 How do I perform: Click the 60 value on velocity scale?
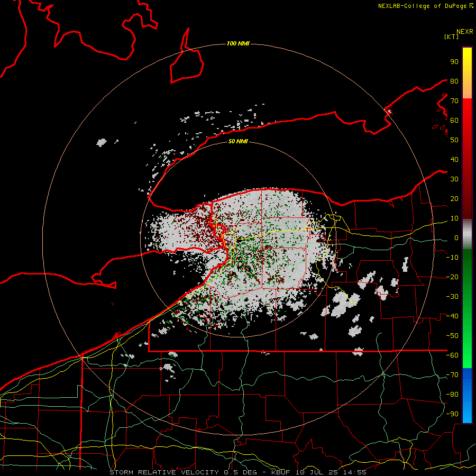point(454,120)
